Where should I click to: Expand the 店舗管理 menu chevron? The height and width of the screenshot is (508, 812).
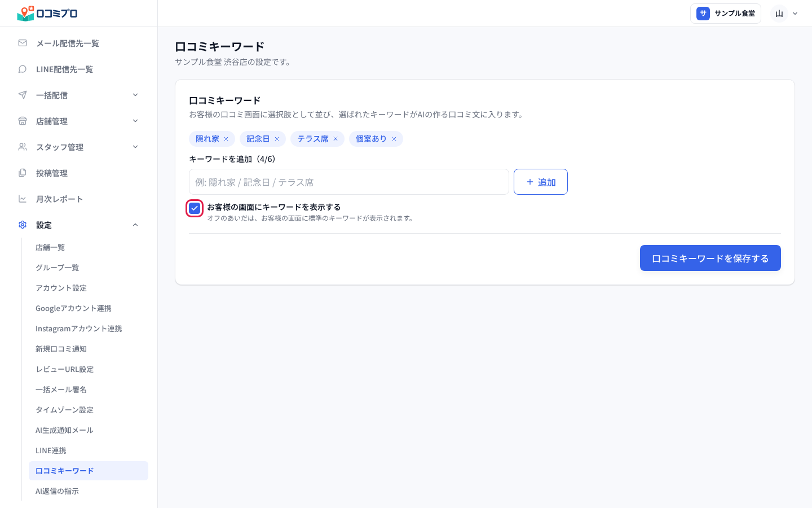point(135,121)
